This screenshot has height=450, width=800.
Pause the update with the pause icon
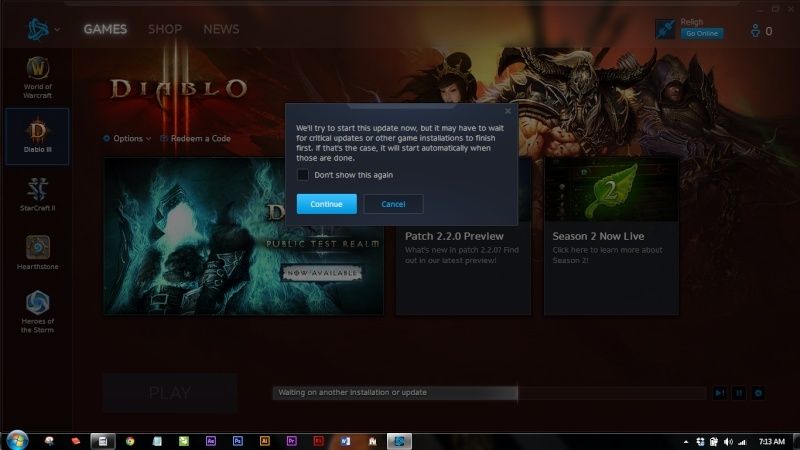pyautogui.click(x=739, y=393)
